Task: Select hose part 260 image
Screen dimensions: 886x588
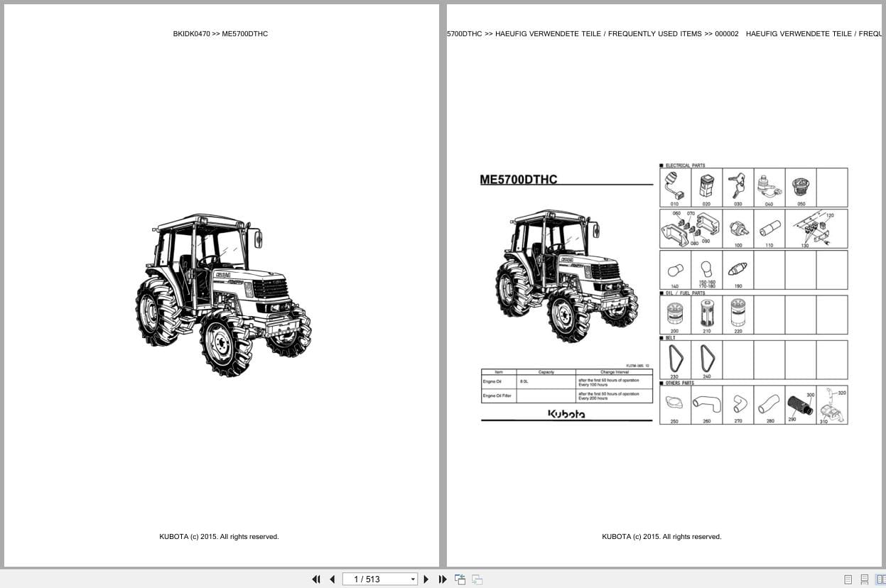Action: click(706, 405)
